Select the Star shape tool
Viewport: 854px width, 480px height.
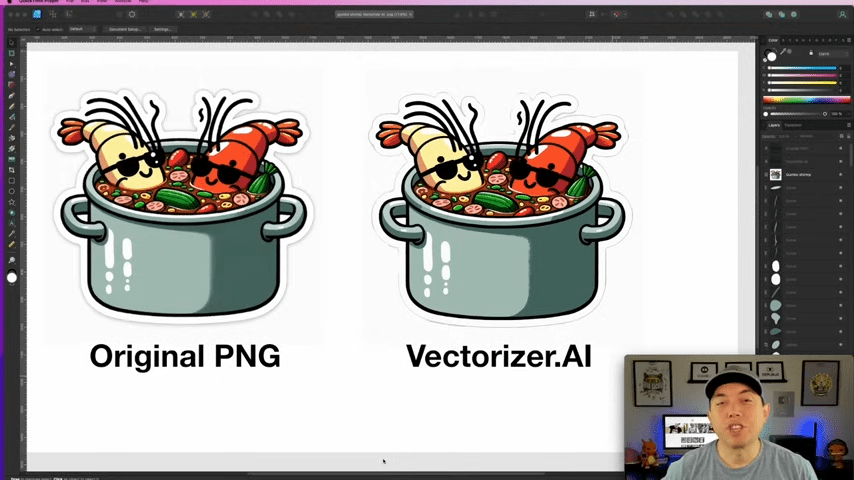[x=11, y=202]
